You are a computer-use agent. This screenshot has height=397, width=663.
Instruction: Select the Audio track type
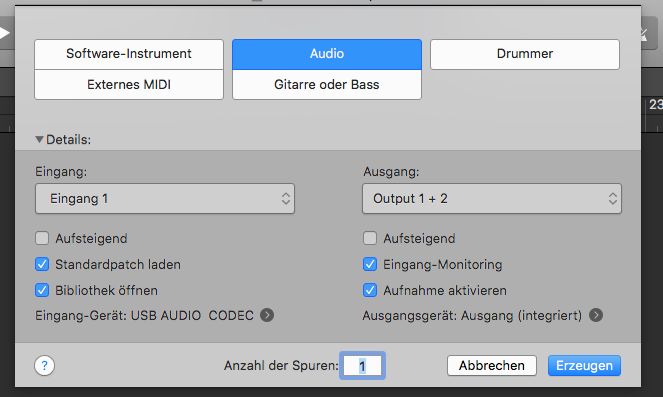pos(327,54)
